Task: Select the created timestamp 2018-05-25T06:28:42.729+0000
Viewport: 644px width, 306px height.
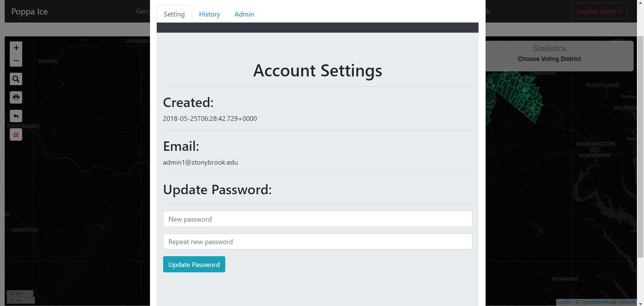Action: coord(210,118)
